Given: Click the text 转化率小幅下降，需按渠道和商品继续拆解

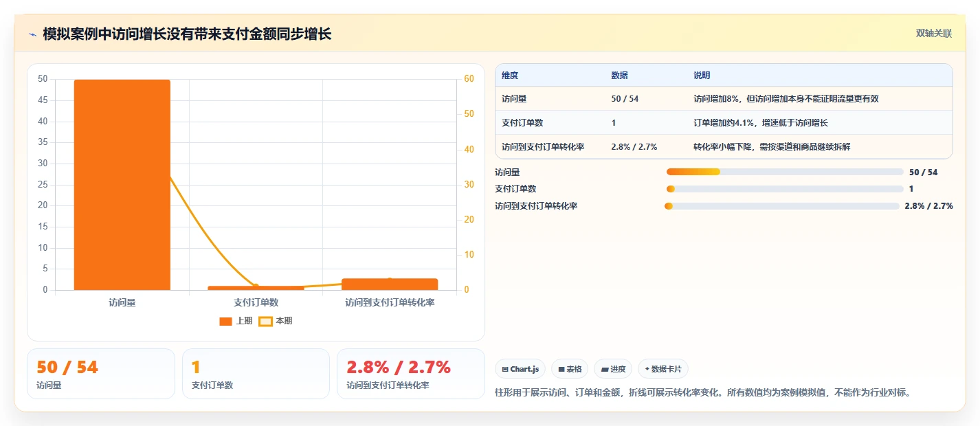Looking at the screenshot, I should 772,147.
